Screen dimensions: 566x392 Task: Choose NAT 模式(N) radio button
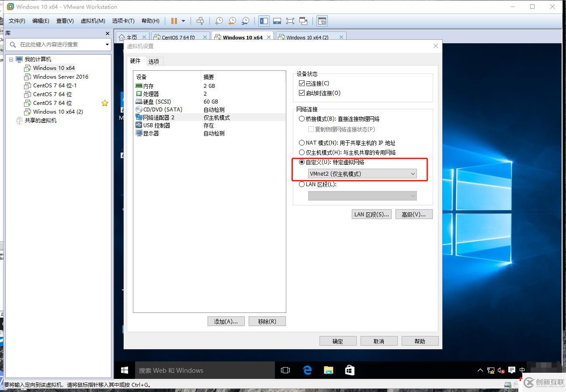click(x=302, y=143)
